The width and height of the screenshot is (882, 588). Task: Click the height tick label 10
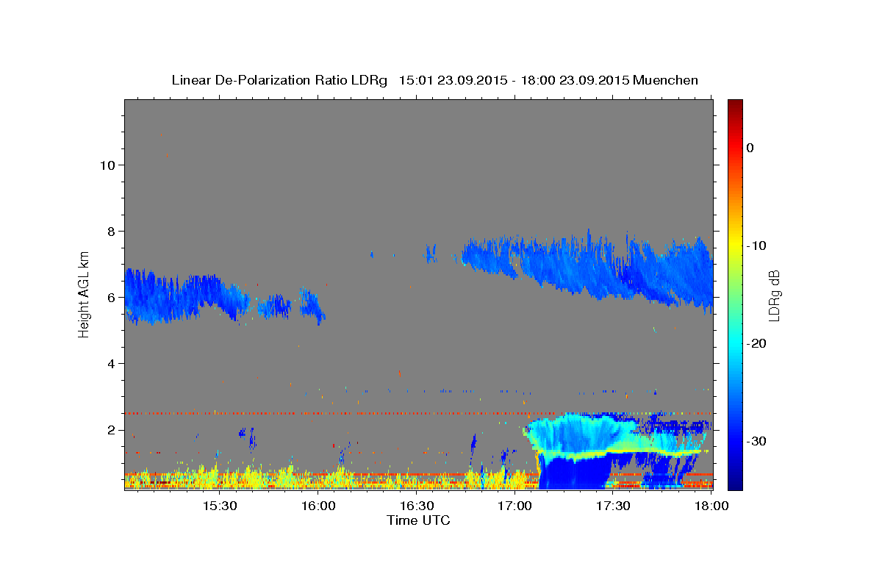point(107,165)
